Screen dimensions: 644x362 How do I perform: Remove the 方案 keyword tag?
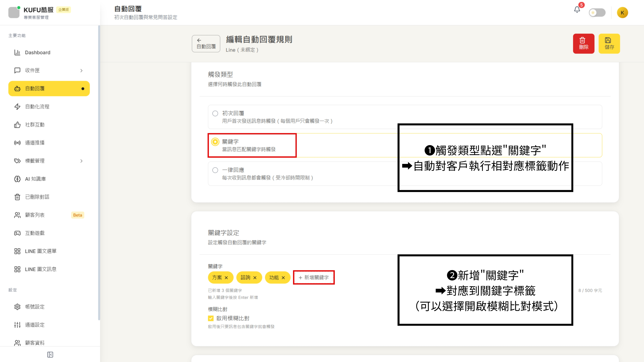point(226,278)
